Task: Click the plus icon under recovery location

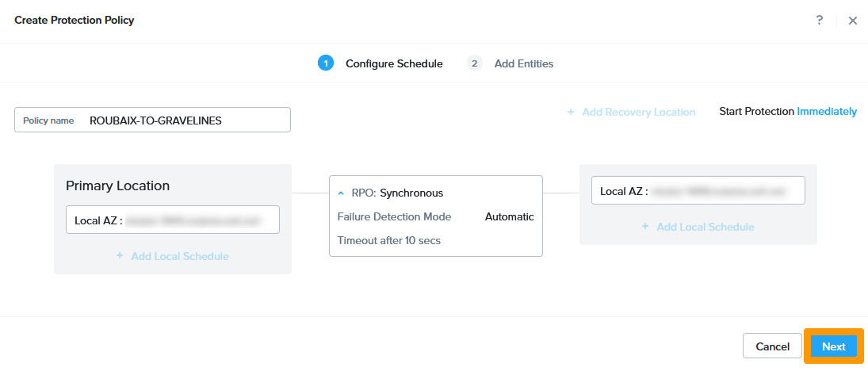Action: tap(645, 227)
